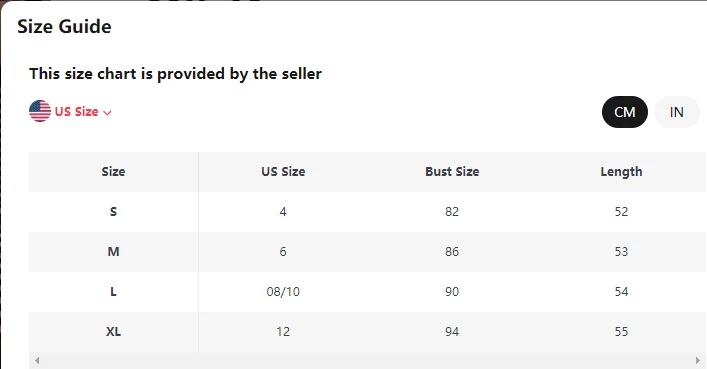707x369 pixels.
Task: Click the S size row label
Action: pos(114,212)
